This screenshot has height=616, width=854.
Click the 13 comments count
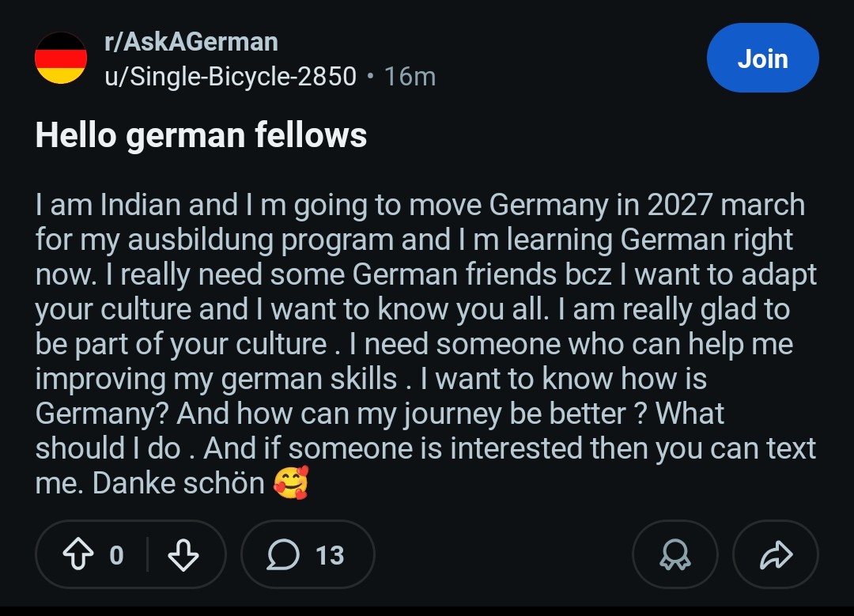[x=330, y=555]
